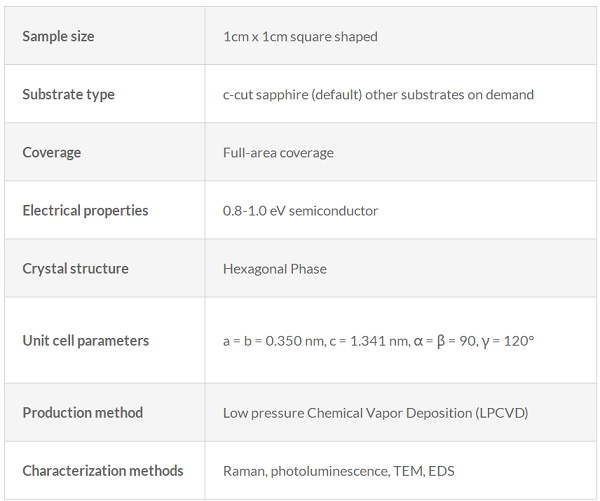Click the Electrical properties label
Screen dimensions: 600x501
click(85, 211)
